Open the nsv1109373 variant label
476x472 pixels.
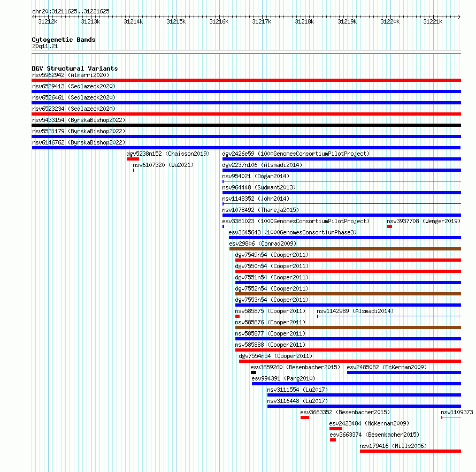[x=457, y=412]
